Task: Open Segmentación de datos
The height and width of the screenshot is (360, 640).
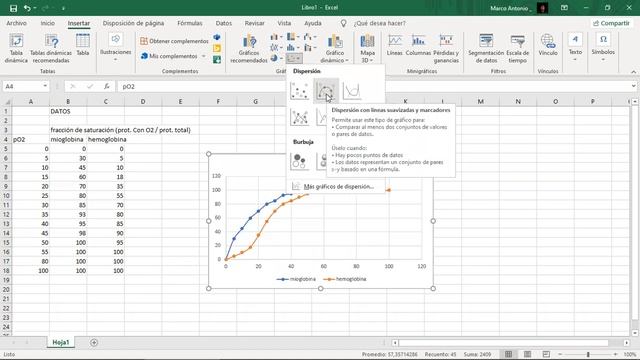Action: click(486, 49)
